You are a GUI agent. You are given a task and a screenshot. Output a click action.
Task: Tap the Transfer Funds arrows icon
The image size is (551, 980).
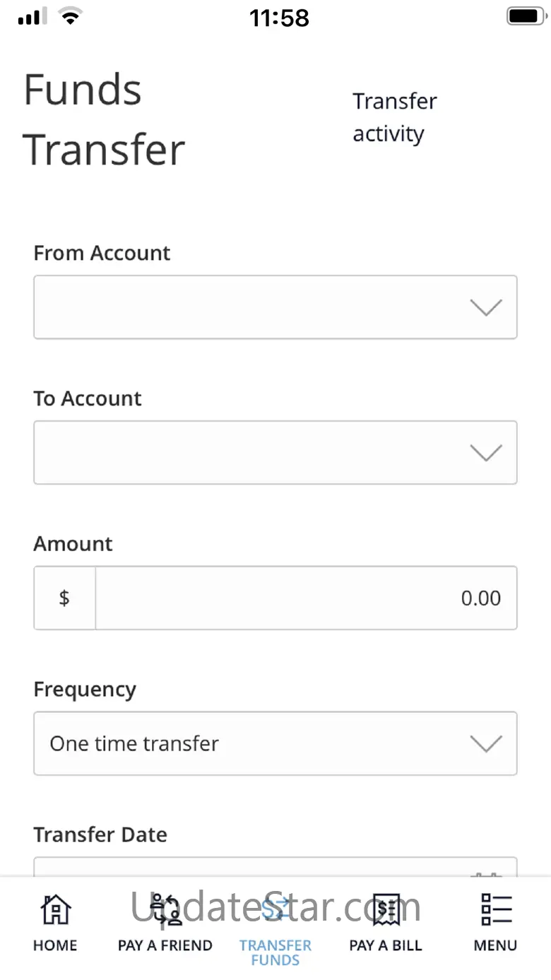point(275,909)
